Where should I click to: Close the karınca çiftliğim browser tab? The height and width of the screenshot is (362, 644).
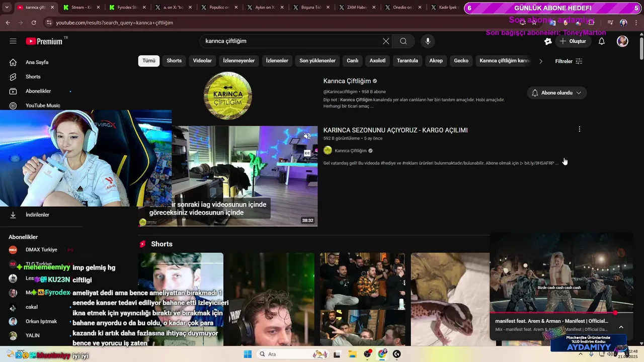53,8
